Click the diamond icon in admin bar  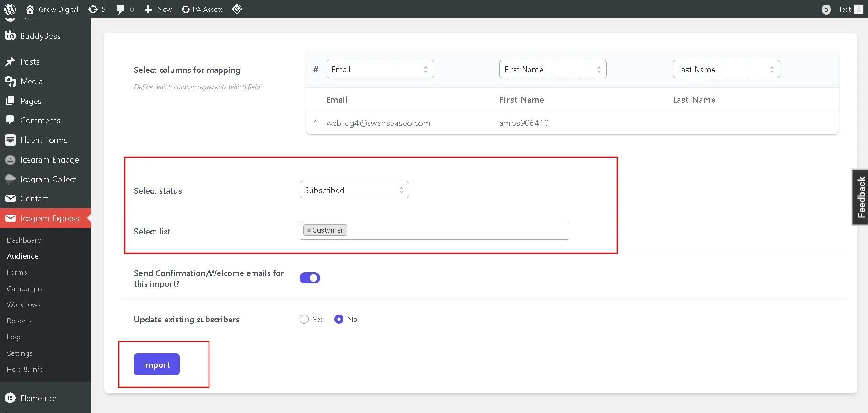pyautogui.click(x=237, y=9)
